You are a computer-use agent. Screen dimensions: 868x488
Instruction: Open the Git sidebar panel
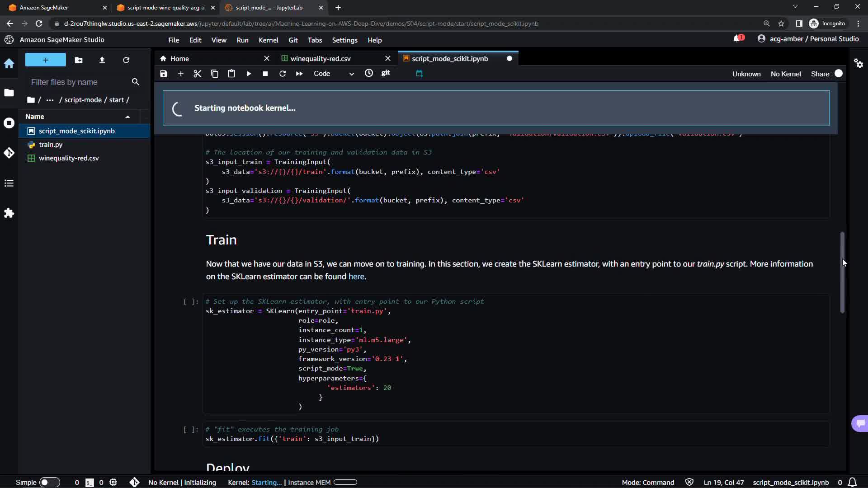[9, 153]
